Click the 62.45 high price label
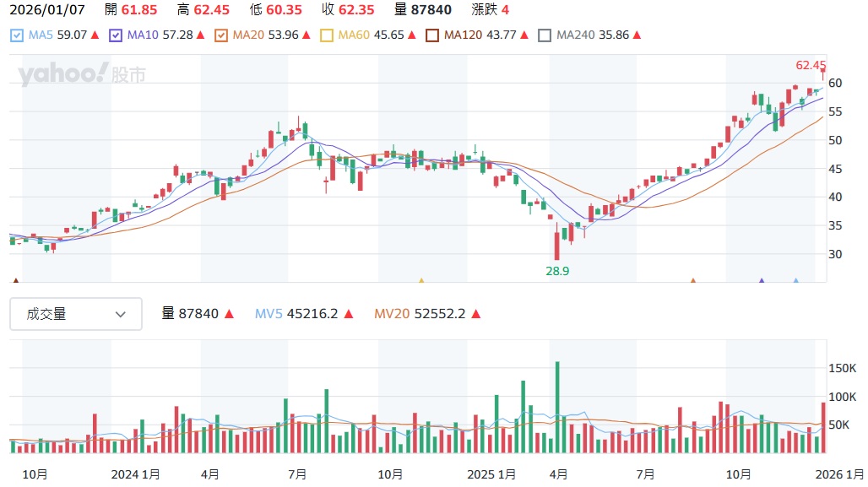The width and height of the screenshot is (868, 487). pos(811,65)
